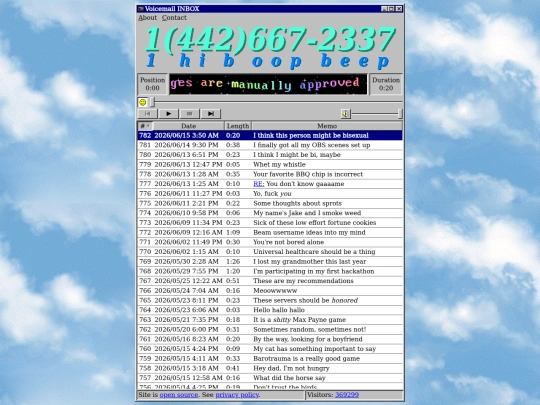Select 'These servers should be honored'

pyautogui.click(x=270, y=300)
